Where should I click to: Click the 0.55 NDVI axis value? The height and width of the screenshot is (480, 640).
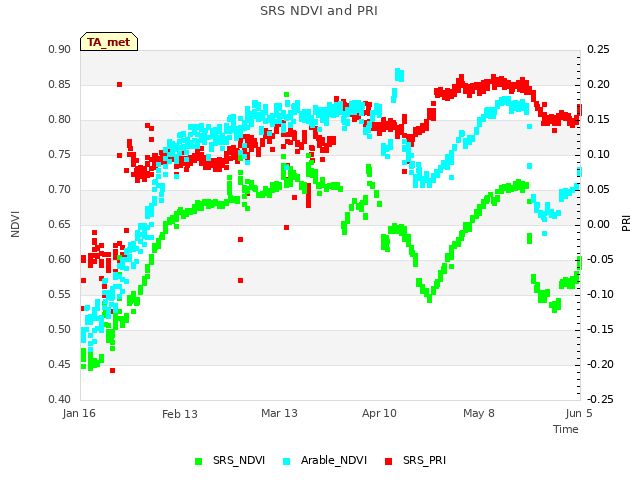point(60,295)
